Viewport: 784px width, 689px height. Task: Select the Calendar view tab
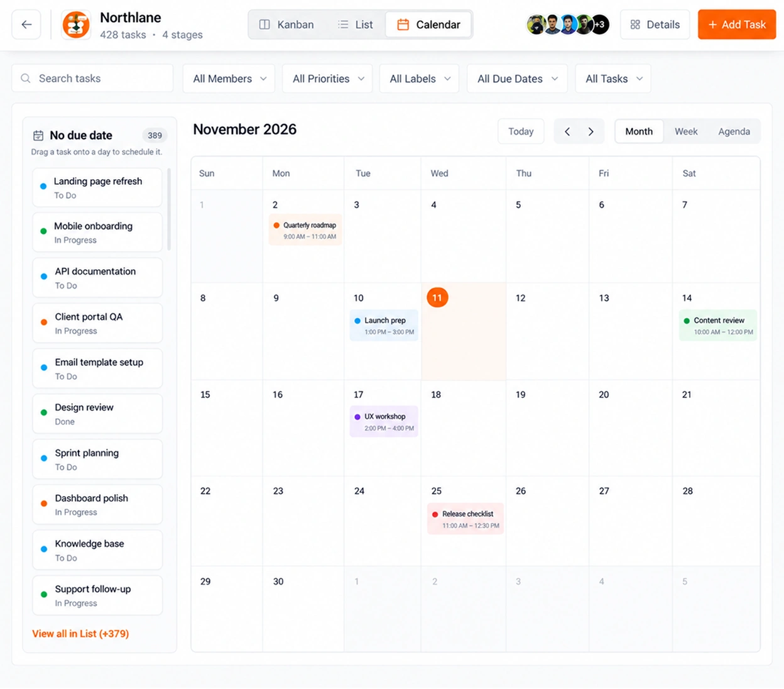[428, 25]
